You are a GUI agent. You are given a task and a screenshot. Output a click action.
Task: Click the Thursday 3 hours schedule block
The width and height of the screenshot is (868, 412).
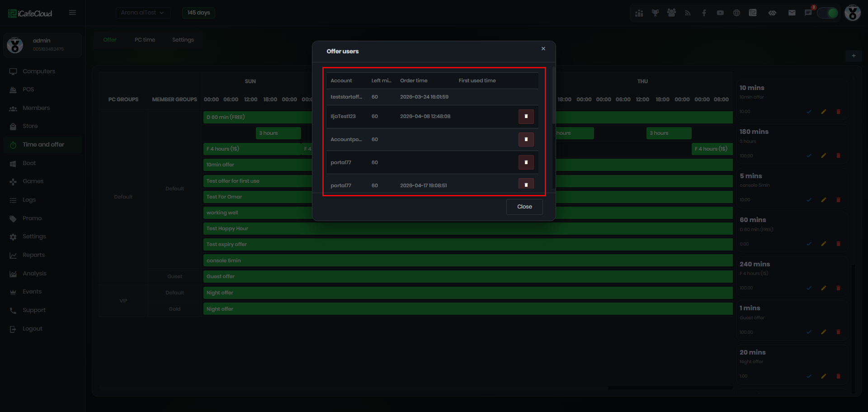[x=669, y=133]
